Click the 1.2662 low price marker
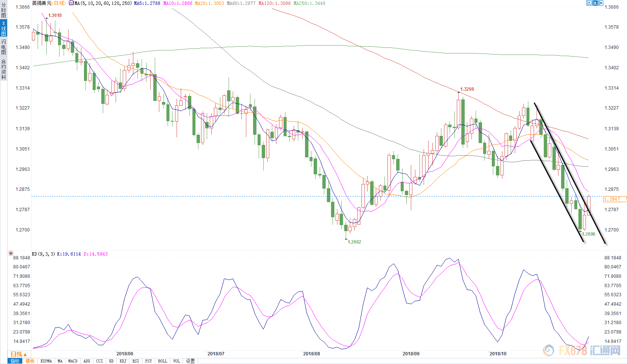The width and height of the screenshot is (627, 364). pyautogui.click(x=354, y=242)
